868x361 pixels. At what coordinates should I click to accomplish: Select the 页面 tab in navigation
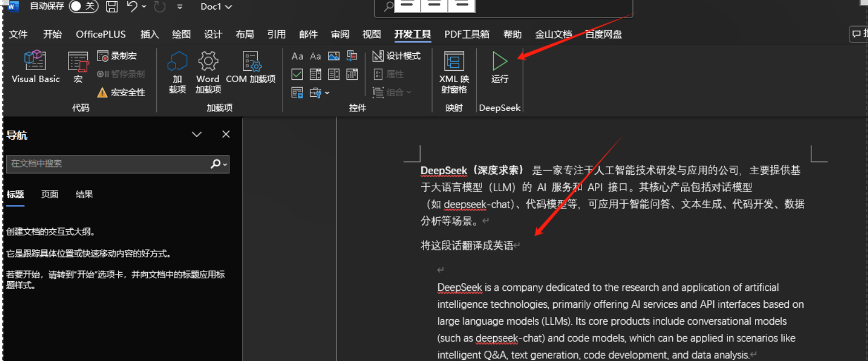tap(50, 194)
